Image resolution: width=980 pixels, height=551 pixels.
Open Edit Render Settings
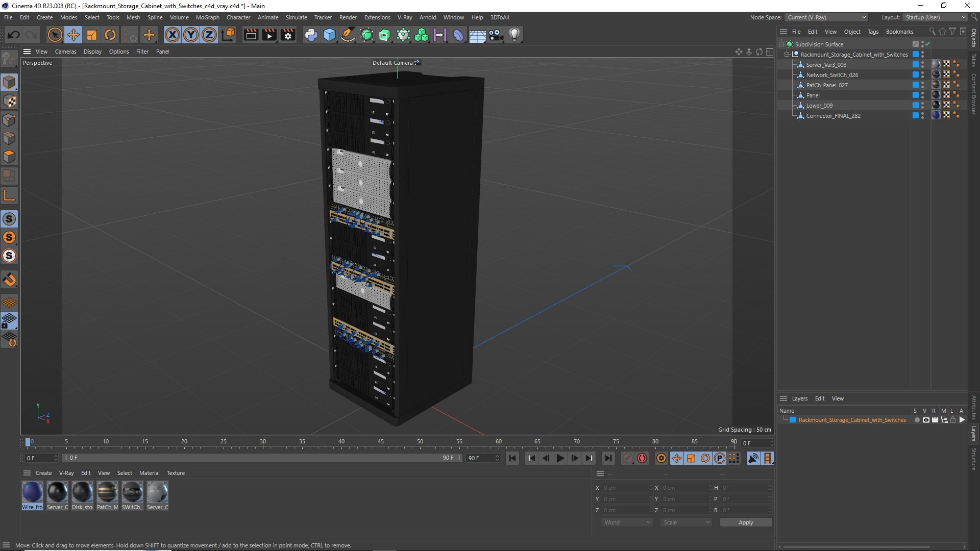point(288,35)
